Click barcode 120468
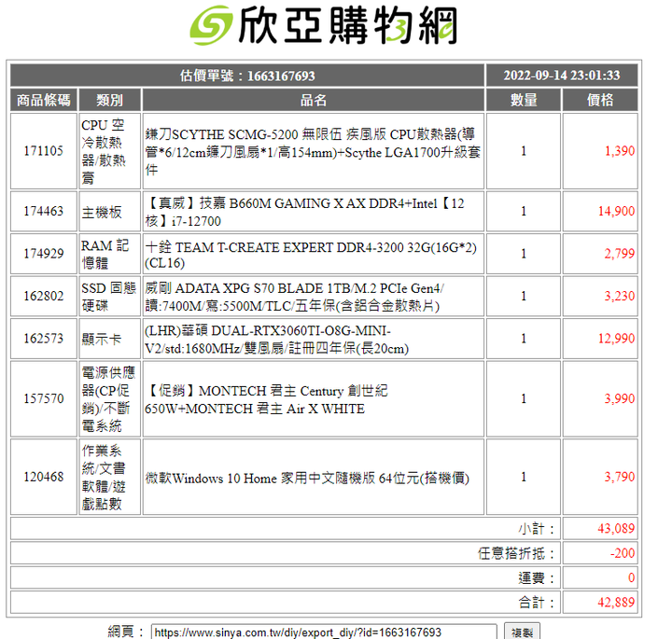 43,477
